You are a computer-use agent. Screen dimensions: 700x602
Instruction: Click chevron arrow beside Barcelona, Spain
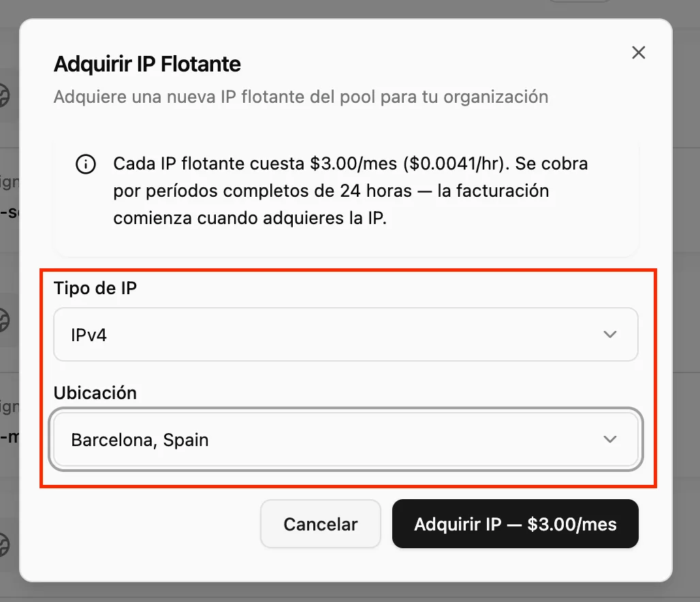(610, 440)
